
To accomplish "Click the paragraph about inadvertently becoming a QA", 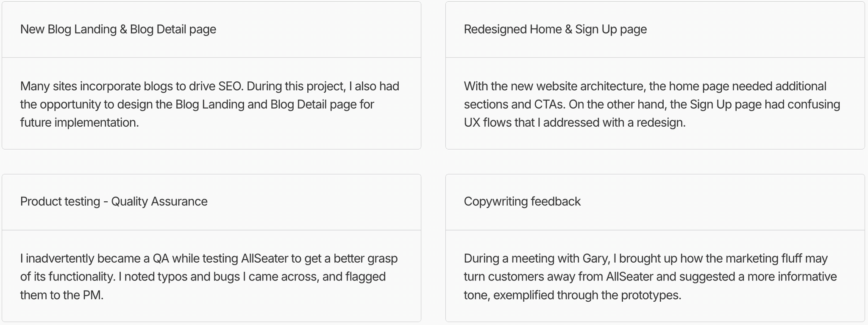I will pyautogui.click(x=209, y=277).
